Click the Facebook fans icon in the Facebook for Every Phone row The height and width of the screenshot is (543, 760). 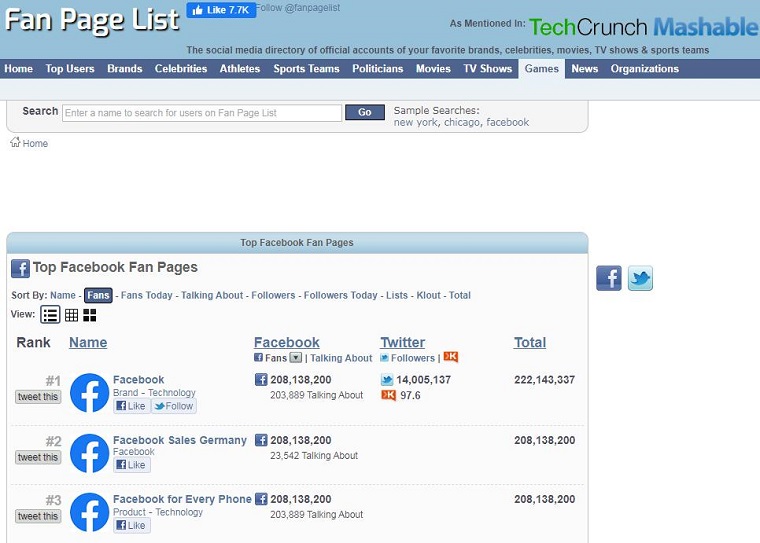[x=261, y=498]
